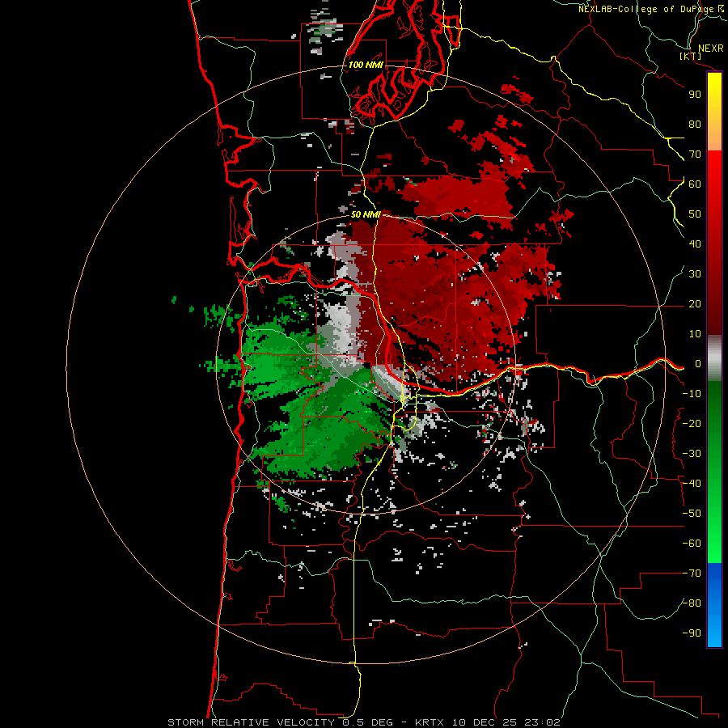Click the 90 value on velocity scale

coord(695,95)
